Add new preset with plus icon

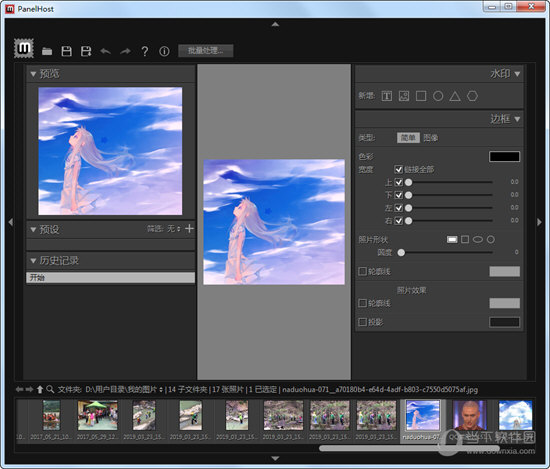(189, 229)
